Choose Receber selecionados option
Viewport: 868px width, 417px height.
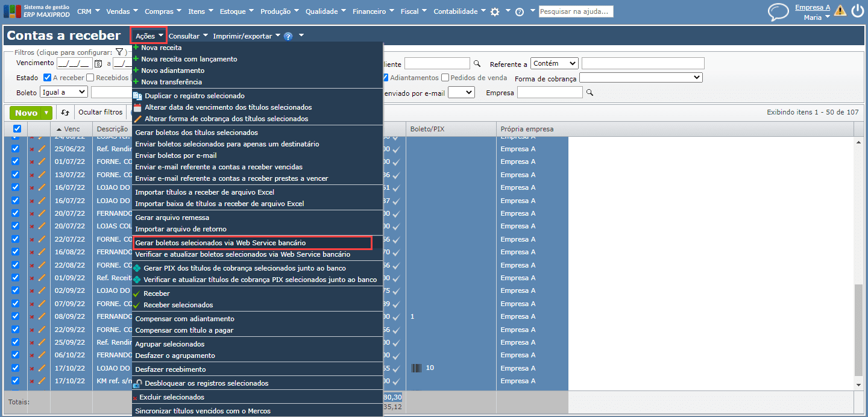(178, 305)
